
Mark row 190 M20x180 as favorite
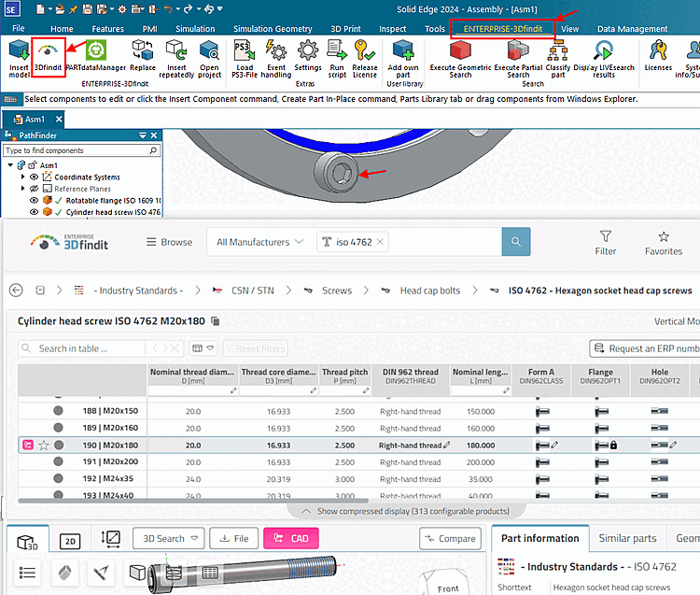43,446
